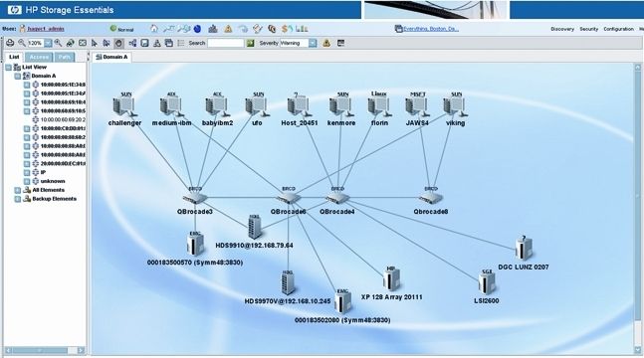Click the Domain A tree label
644x358 pixels.
click(x=44, y=76)
